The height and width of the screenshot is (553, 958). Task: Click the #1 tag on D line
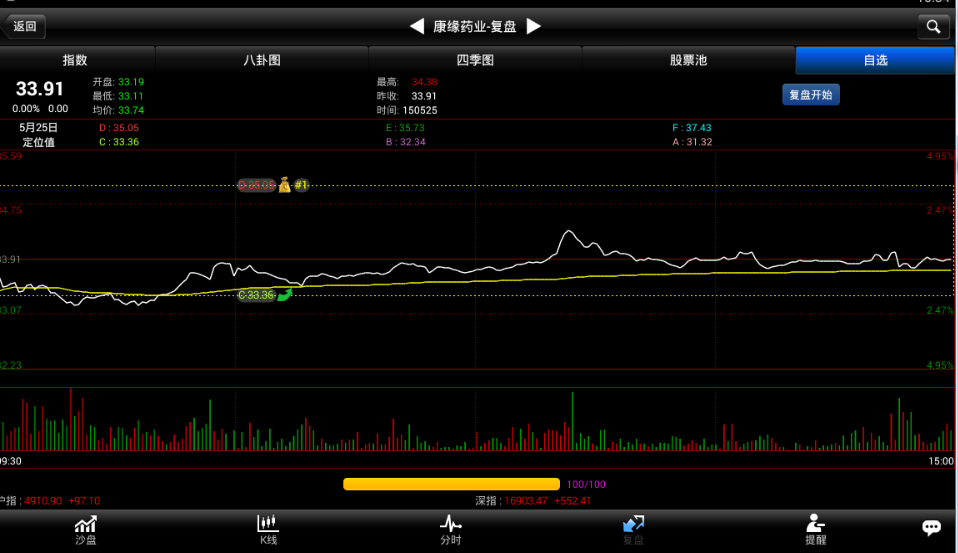[301, 185]
